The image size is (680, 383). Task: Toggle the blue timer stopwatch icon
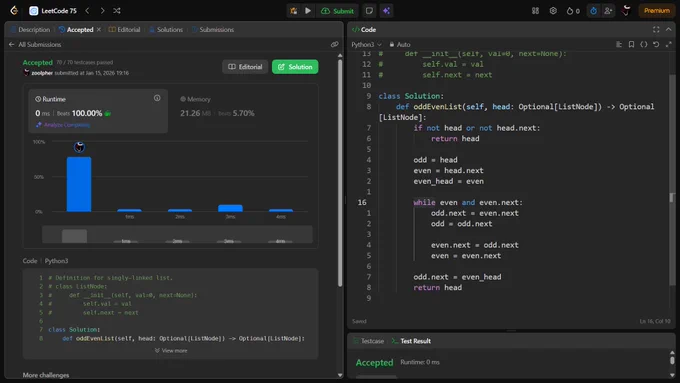(x=593, y=11)
